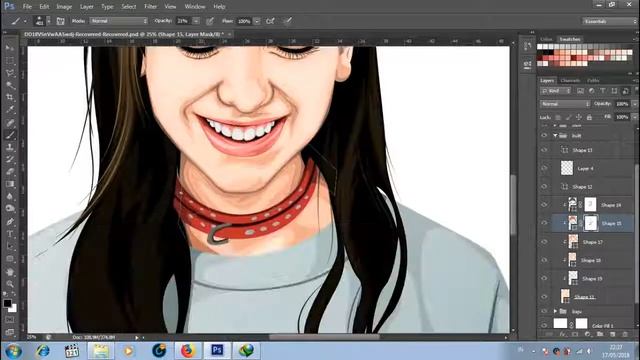Select the Magic Wand tool
Screen dimensions: 640x360
click(10, 86)
